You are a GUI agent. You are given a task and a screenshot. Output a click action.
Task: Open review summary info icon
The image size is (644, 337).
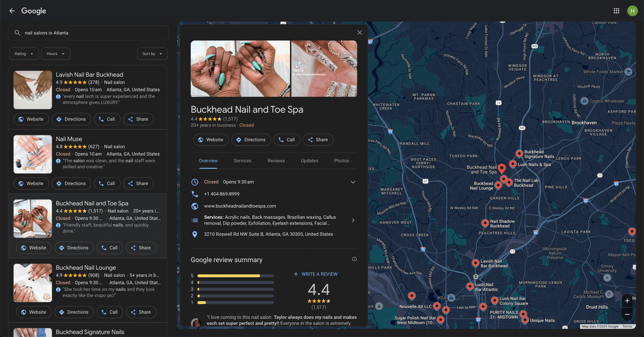(354, 259)
